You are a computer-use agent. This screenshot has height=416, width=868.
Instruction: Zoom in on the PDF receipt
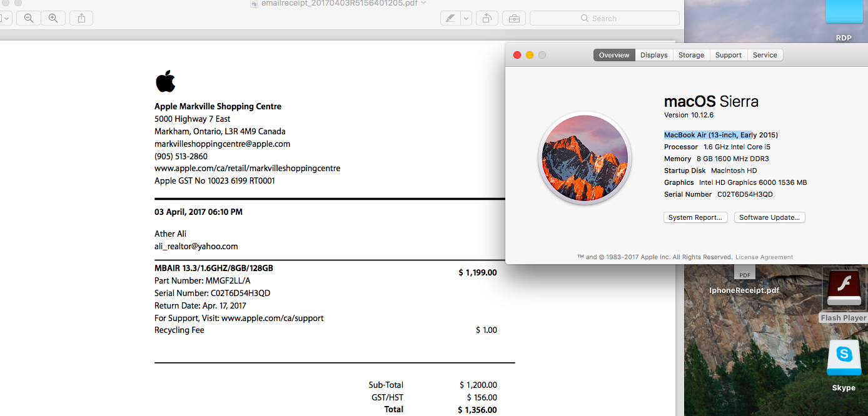point(53,19)
